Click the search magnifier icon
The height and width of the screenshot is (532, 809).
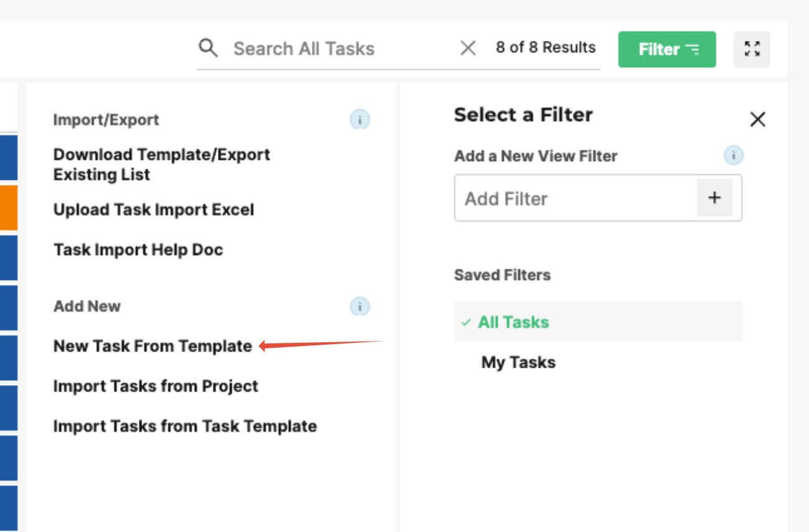pos(208,48)
